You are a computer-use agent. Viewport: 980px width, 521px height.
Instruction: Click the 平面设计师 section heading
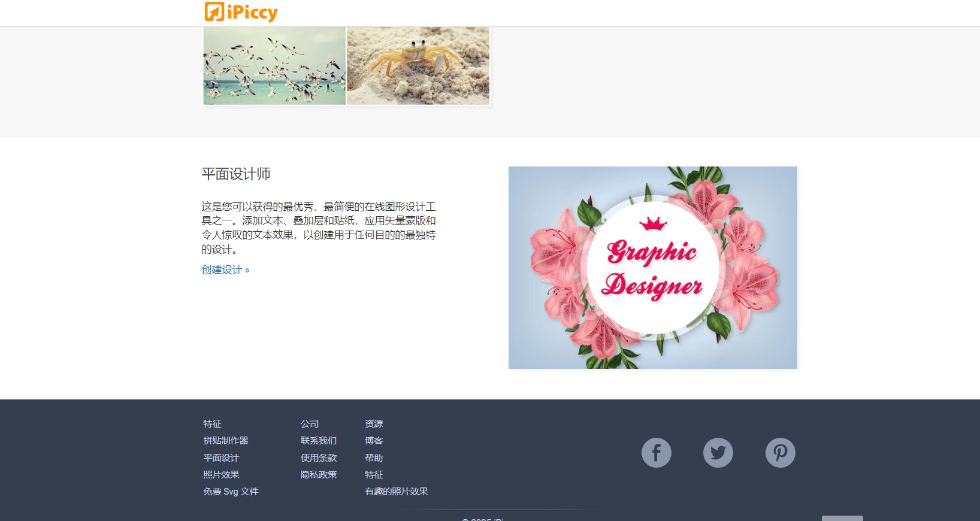coord(236,174)
